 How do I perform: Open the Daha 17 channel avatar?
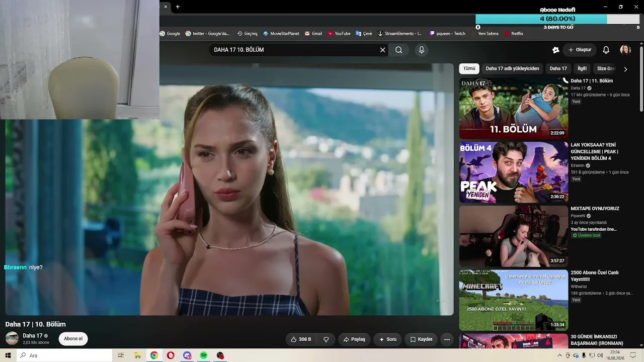12,338
